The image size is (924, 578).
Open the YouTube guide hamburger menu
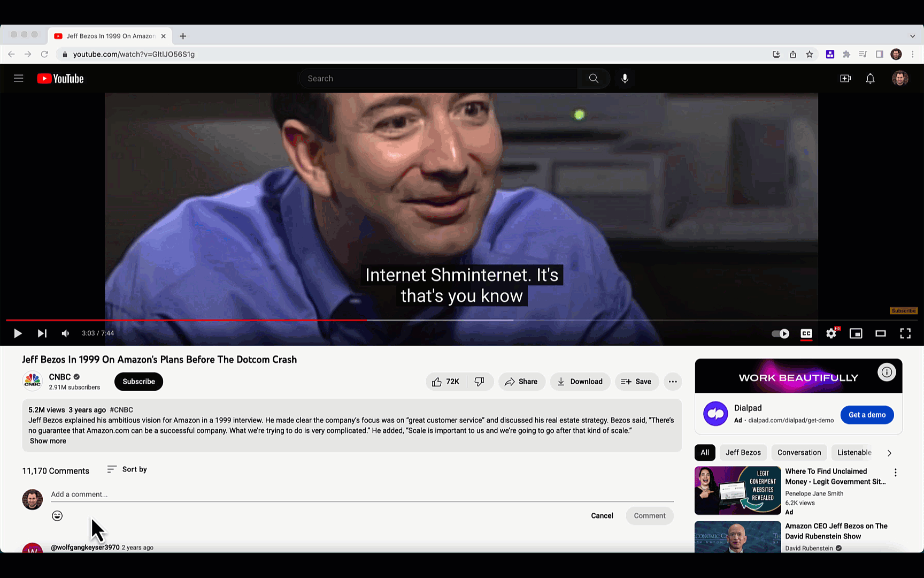[x=19, y=79]
